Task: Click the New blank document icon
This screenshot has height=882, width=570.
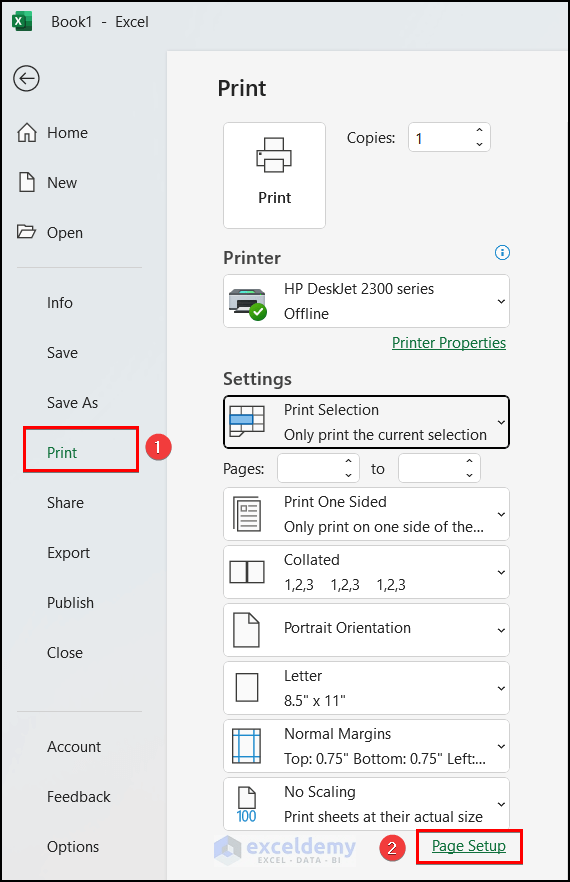Action: tap(26, 182)
